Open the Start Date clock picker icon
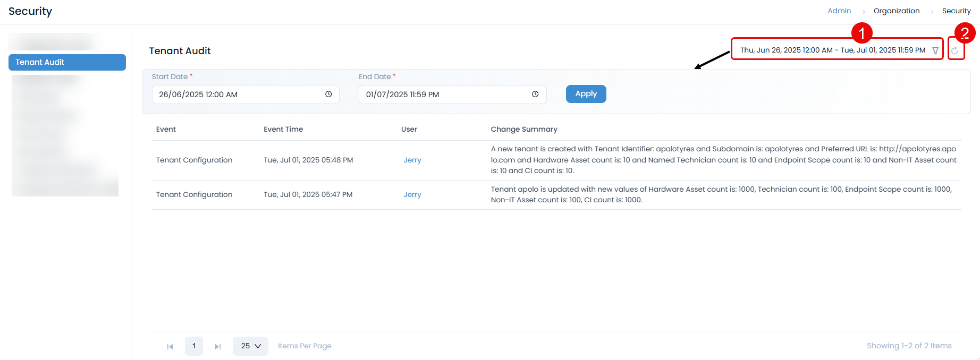Viewport: 980px width, 360px height. (328, 94)
